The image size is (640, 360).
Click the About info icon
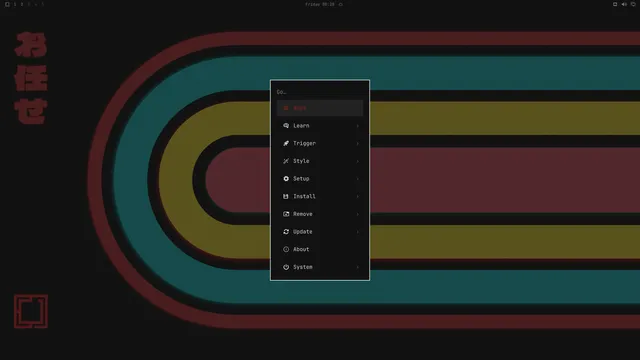(286, 249)
